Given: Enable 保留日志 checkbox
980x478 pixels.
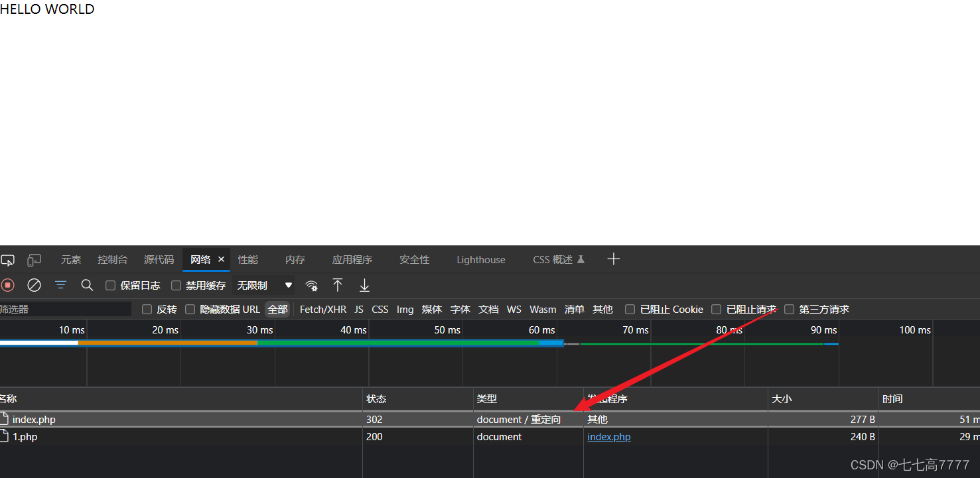Looking at the screenshot, I should [x=111, y=286].
